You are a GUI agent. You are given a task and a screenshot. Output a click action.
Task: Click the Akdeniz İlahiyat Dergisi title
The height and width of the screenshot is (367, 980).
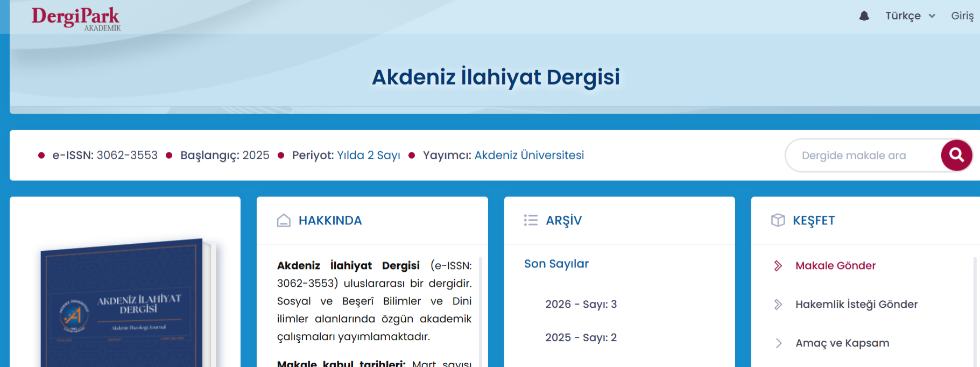click(496, 77)
